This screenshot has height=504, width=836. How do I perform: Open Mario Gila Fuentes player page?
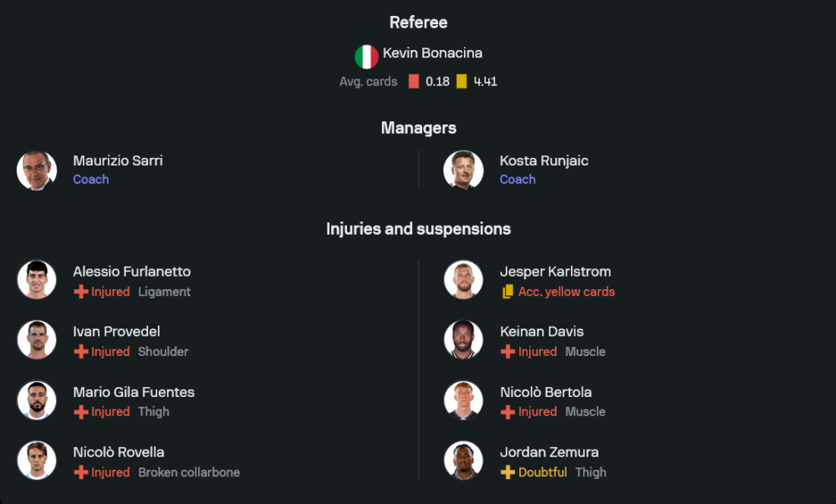click(134, 392)
